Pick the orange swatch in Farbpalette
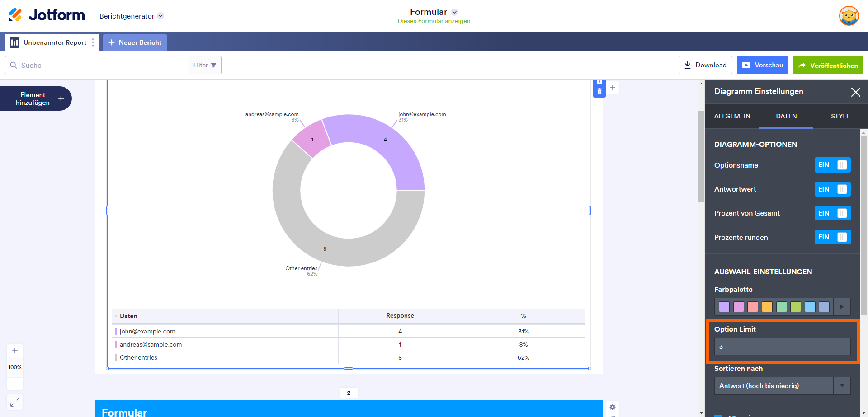868x417 pixels. tap(767, 307)
